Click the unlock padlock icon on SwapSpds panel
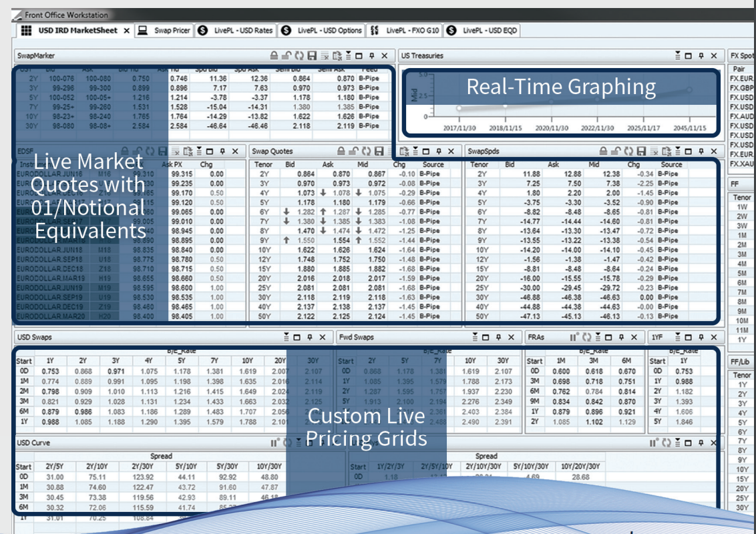This screenshot has width=756, height=534. point(616,150)
